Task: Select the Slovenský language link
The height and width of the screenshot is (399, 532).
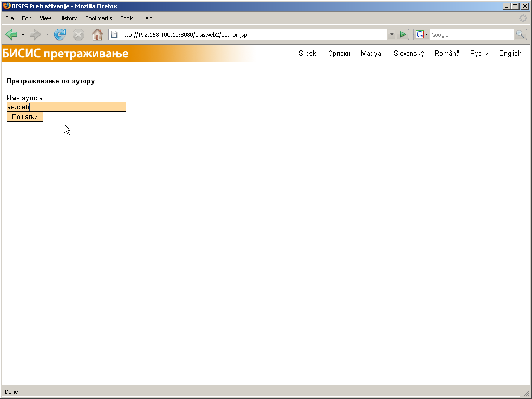Action: click(x=409, y=54)
